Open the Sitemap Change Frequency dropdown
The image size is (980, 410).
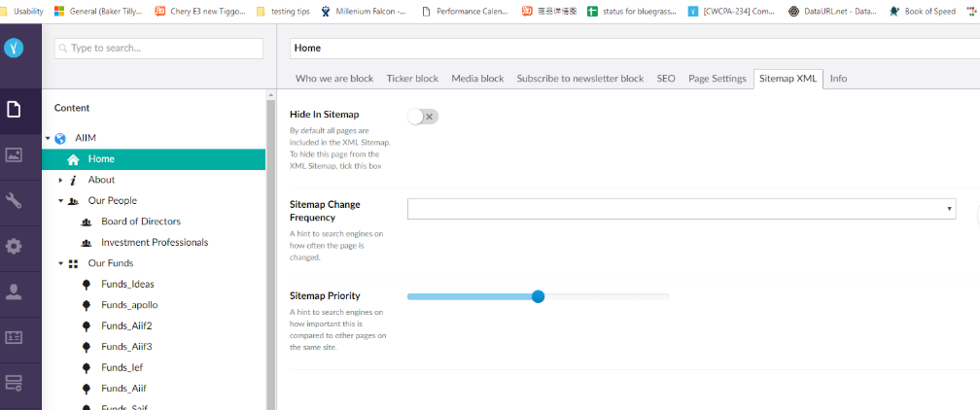pyautogui.click(x=682, y=208)
